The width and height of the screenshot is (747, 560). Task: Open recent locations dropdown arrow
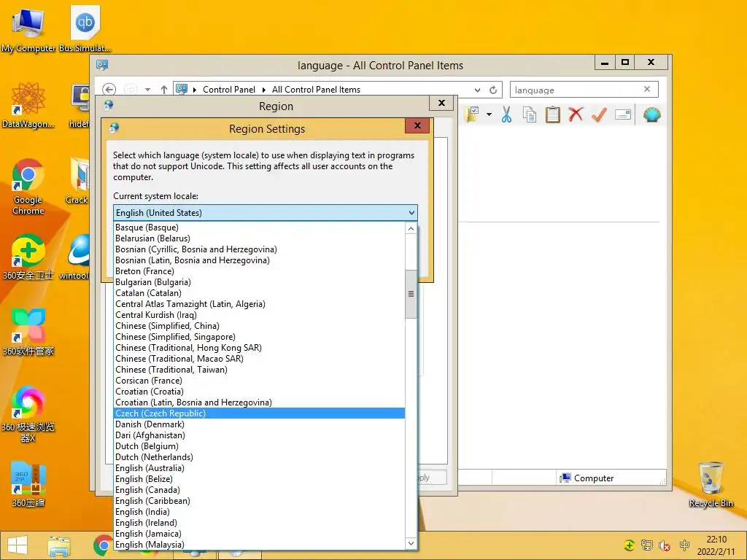pos(147,90)
